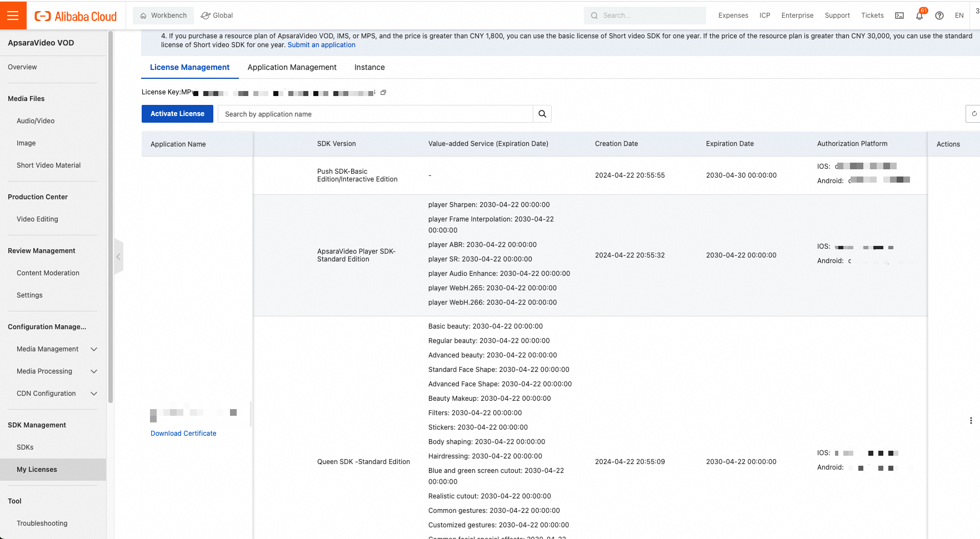Click the Application Name column header
This screenshot has height=539, width=980.
pyautogui.click(x=178, y=144)
